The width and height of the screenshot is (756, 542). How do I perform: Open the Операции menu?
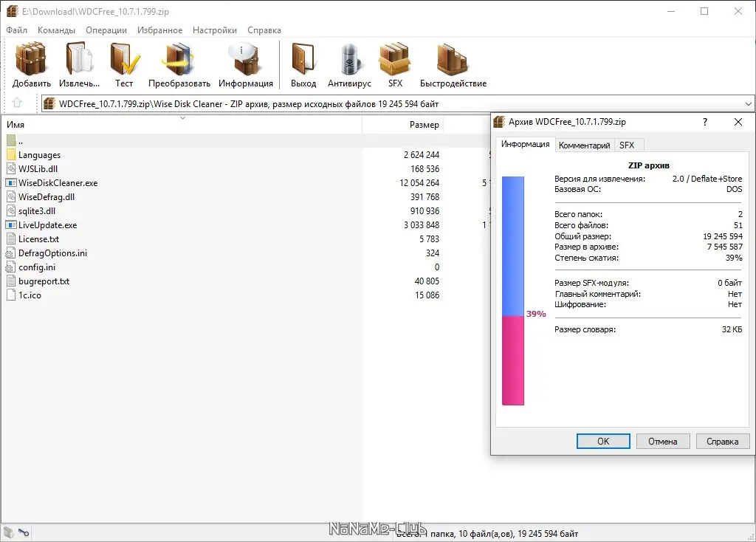click(106, 30)
